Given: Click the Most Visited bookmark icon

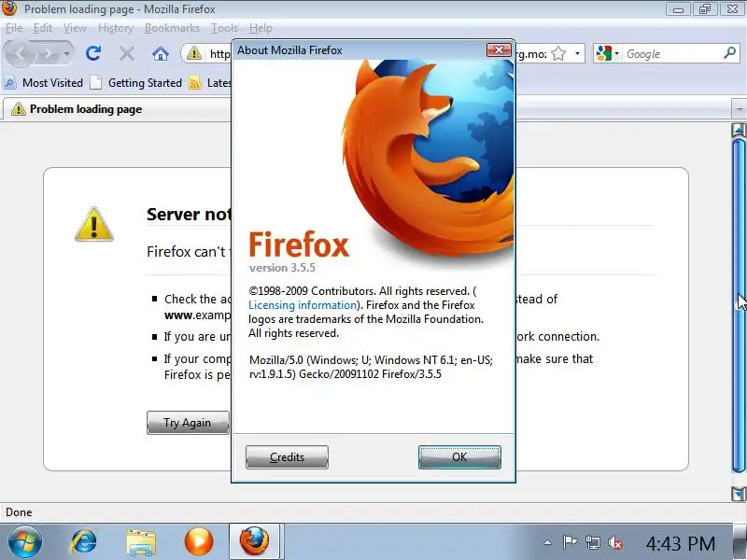Looking at the screenshot, I should pos(10,83).
